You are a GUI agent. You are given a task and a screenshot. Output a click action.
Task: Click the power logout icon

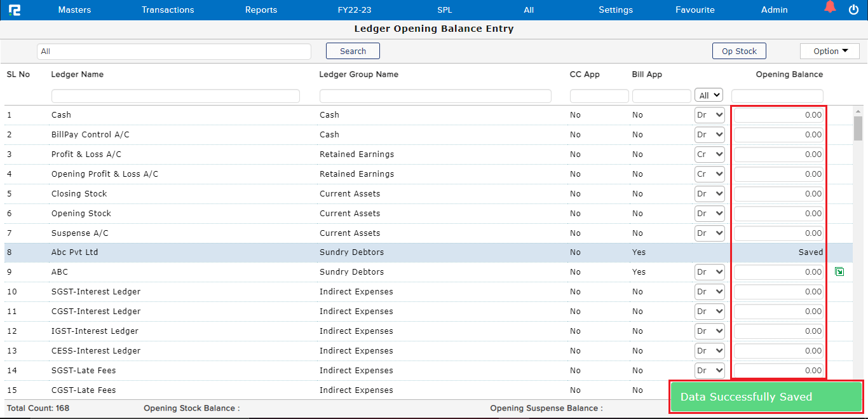pos(853,10)
